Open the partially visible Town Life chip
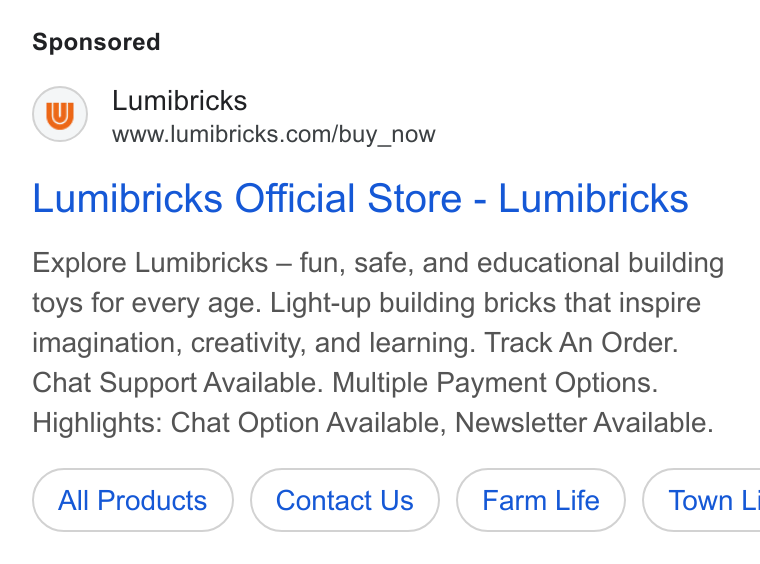The image size is (760, 564). pyautogui.click(x=701, y=500)
